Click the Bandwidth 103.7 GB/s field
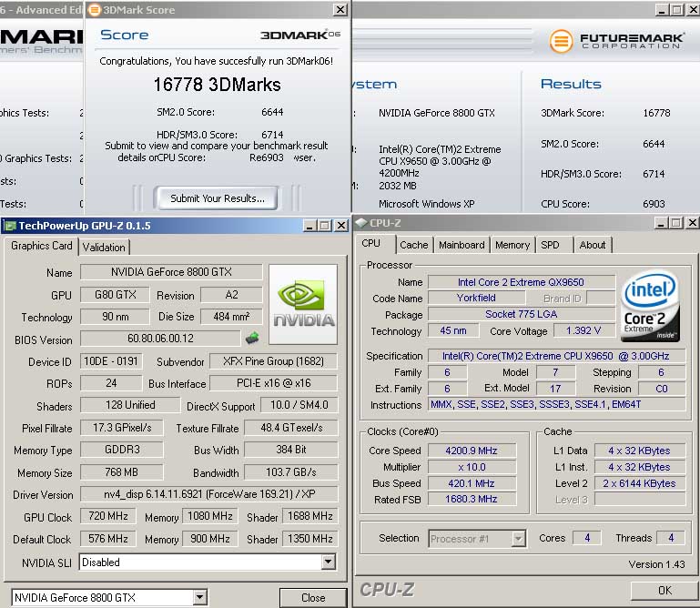700x608 pixels. (291, 471)
